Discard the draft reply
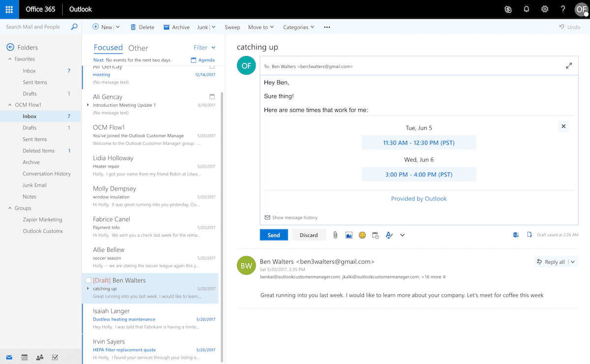This screenshot has width=590, height=364. coord(309,235)
